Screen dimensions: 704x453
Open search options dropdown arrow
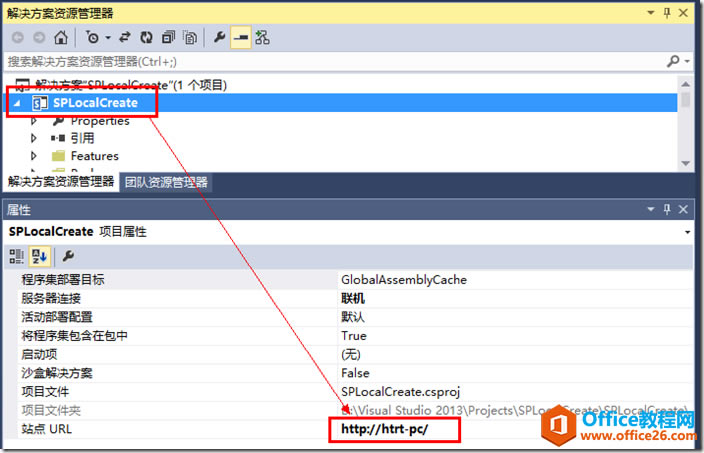[x=687, y=62]
